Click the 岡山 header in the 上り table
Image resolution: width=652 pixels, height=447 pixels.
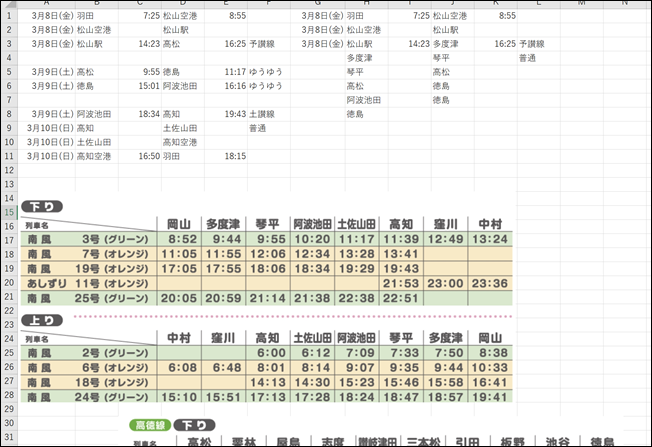pos(490,338)
